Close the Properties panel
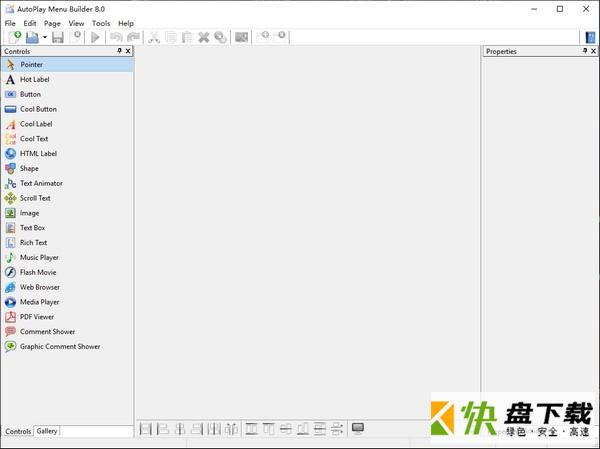The image size is (600, 449). coord(594,51)
